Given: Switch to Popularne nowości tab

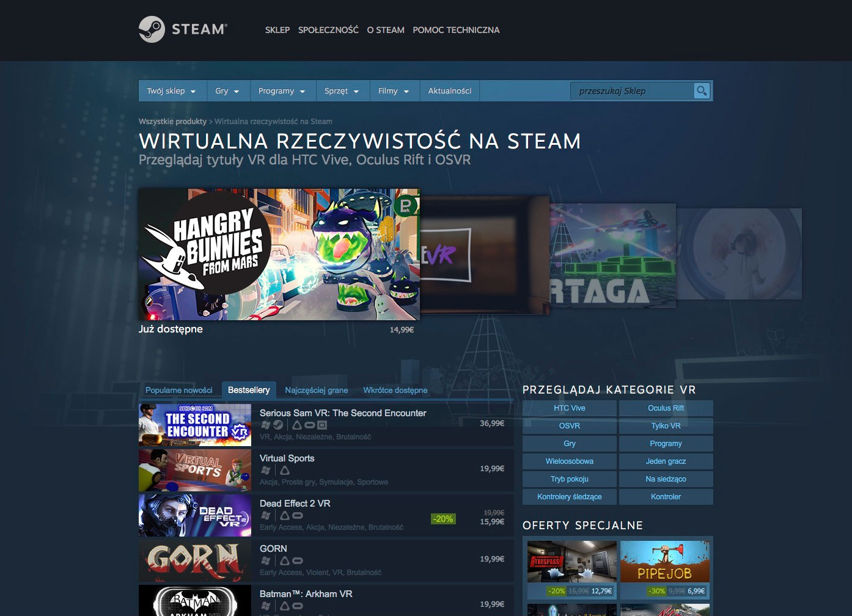Looking at the screenshot, I should 179,390.
